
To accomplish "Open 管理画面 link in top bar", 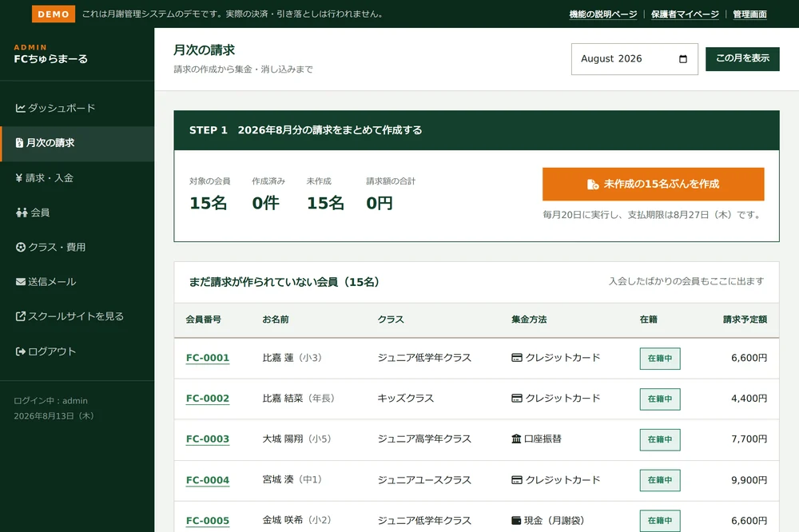I will 749,14.
